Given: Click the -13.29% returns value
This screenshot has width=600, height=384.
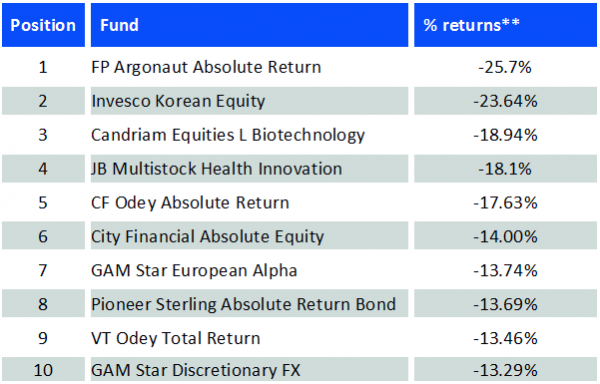Looking at the screenshot, I should 505,370.
